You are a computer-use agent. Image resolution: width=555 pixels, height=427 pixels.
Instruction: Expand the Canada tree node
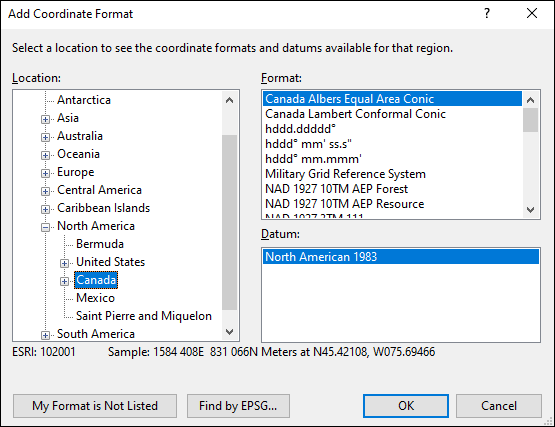click(x=64, y=281)
